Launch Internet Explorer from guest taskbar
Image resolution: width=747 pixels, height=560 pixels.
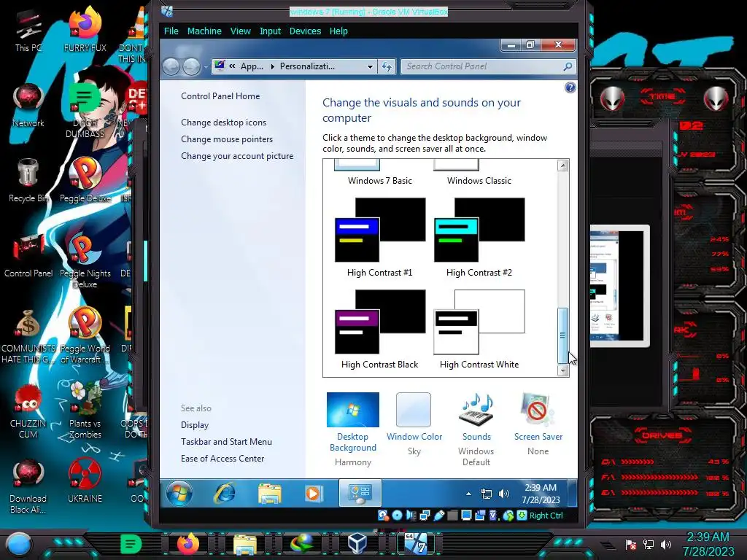[x=225, y=494]
